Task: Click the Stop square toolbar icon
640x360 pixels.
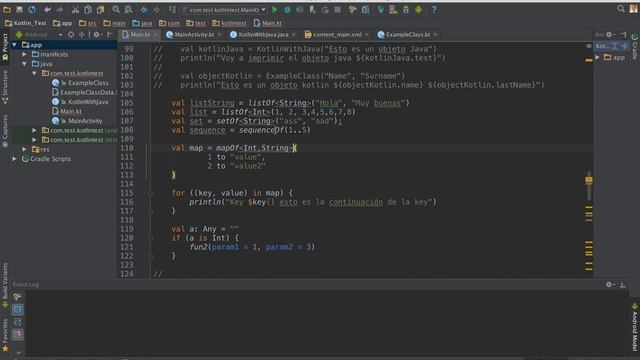Action: coord(338,9)
